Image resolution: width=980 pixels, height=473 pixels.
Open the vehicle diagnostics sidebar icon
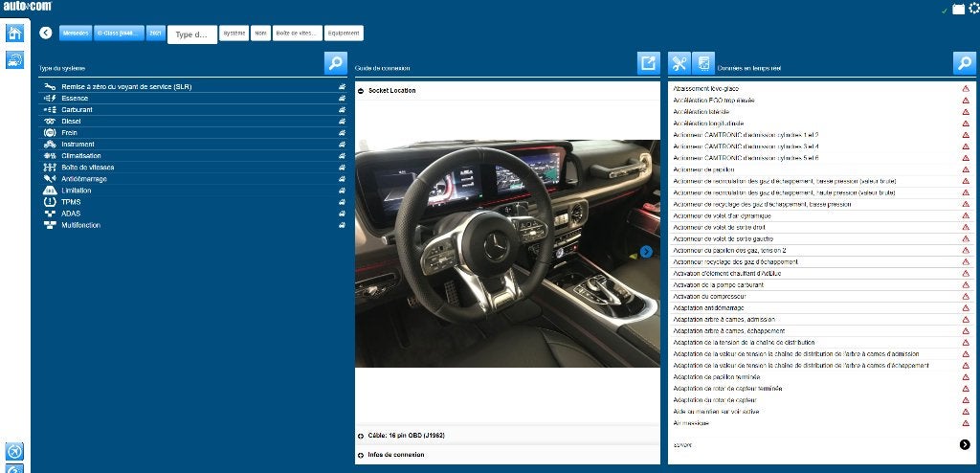tap(14, 60)
